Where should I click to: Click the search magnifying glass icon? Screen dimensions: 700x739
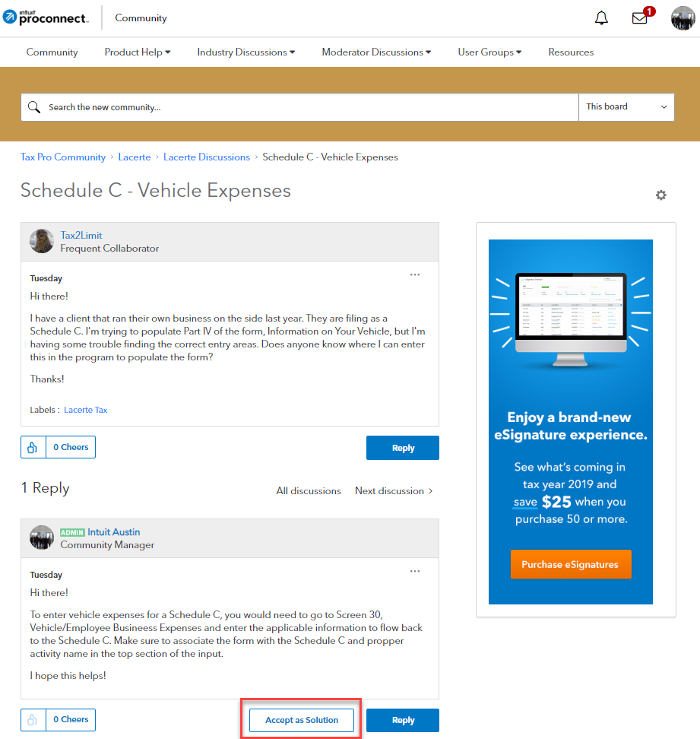[x=34, y=107]
